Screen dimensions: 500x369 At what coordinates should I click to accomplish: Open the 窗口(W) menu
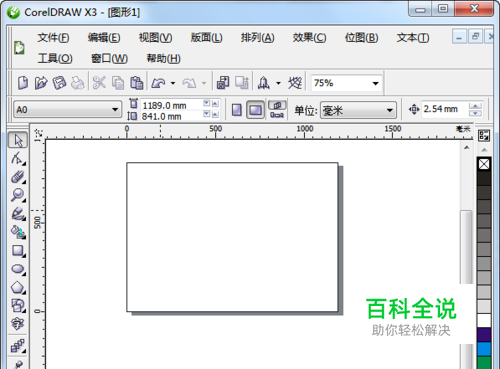pyautogui.click(x=109, y=58)
